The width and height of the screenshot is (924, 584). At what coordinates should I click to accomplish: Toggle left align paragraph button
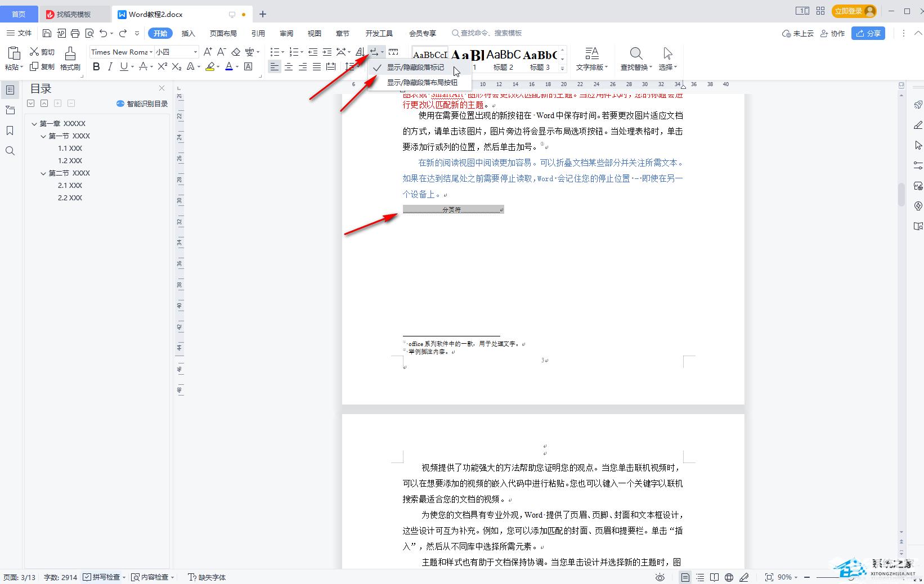275,67
